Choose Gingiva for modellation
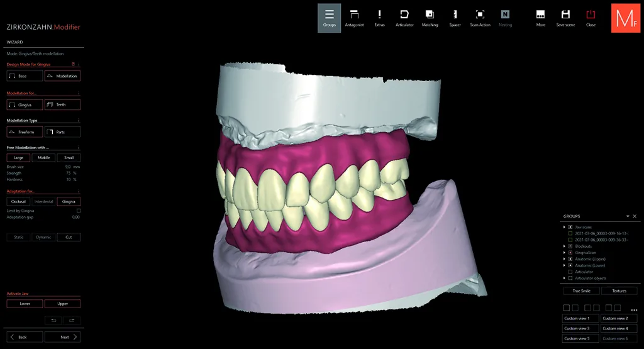This screenshot has width=644, height=349. coord(25,104)
